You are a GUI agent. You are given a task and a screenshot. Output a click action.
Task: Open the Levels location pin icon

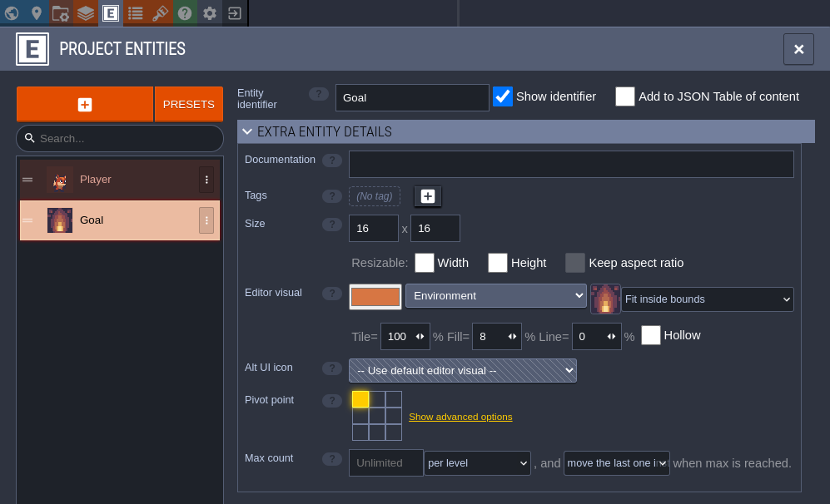[x=36, y=12]
